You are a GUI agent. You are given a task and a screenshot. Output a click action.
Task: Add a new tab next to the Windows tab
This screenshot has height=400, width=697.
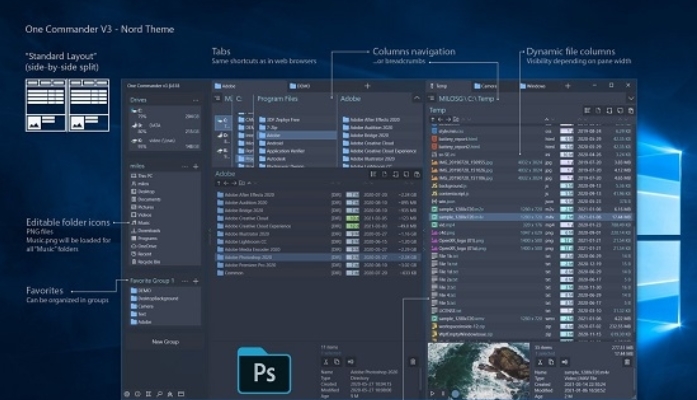(x=568, y=86)
